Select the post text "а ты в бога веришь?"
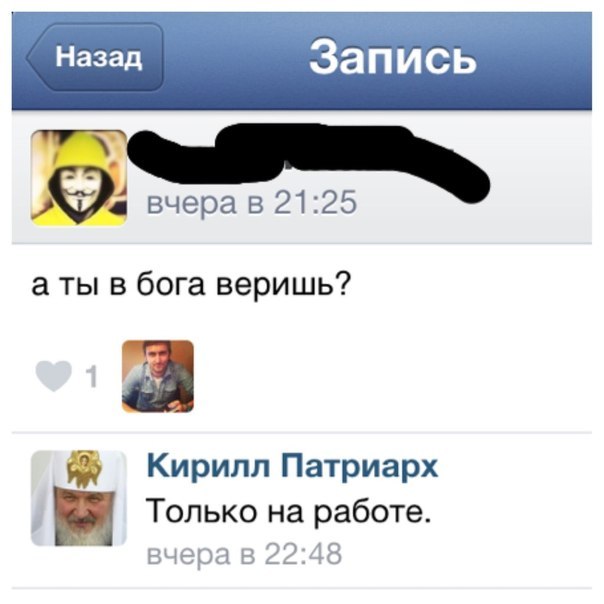The image size is (604, 604). [x=191, y=286]
